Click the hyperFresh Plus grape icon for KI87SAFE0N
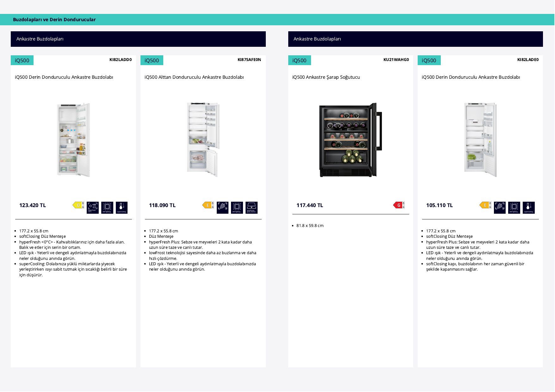This screenshot has width=555, height=392. (222, 208)
